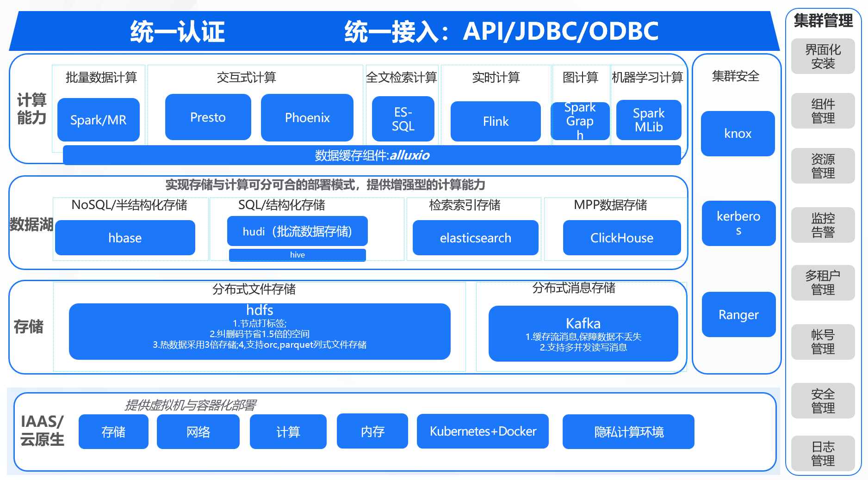Screen dimensions: 868x480
Task: Click the elasticsearch block
Action: 475,238
